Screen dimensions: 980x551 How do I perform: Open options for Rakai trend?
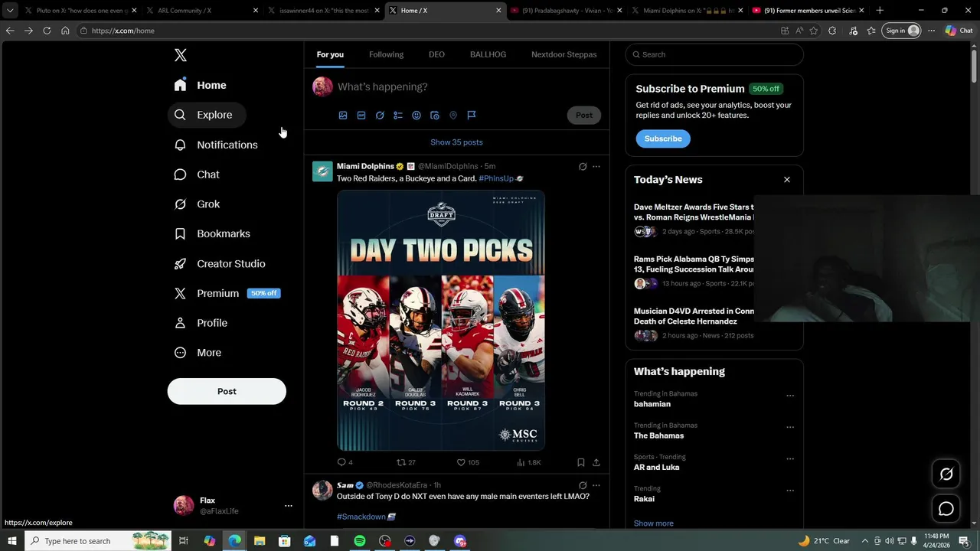coord(790,491)
